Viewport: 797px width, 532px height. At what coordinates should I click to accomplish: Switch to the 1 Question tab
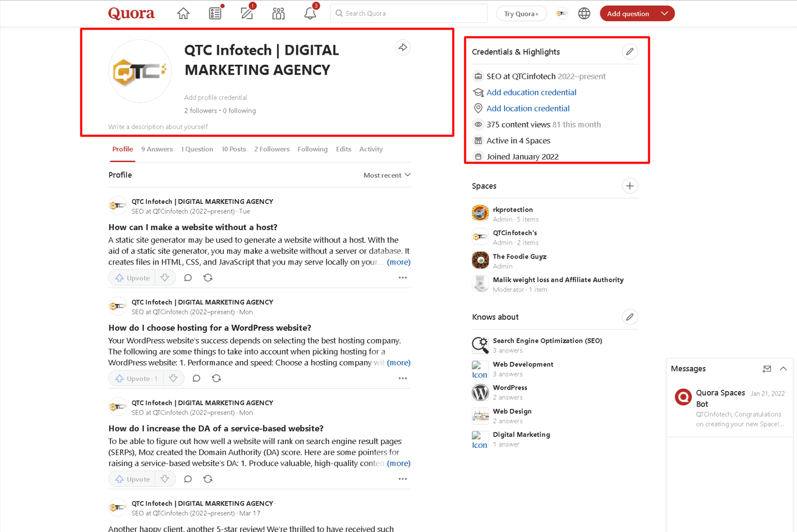click(197, 149)
